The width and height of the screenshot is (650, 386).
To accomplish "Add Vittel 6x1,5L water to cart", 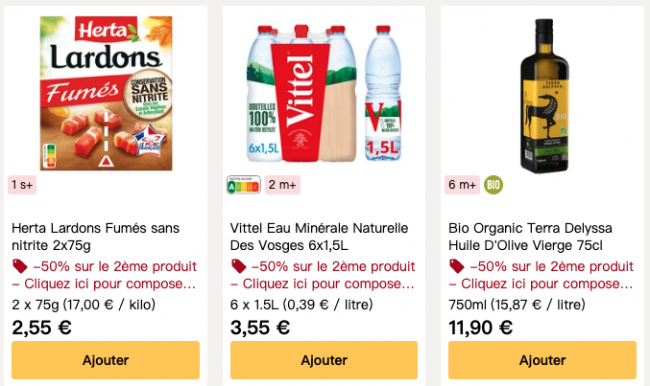I will pyautogui.click(x=324, y=360).
